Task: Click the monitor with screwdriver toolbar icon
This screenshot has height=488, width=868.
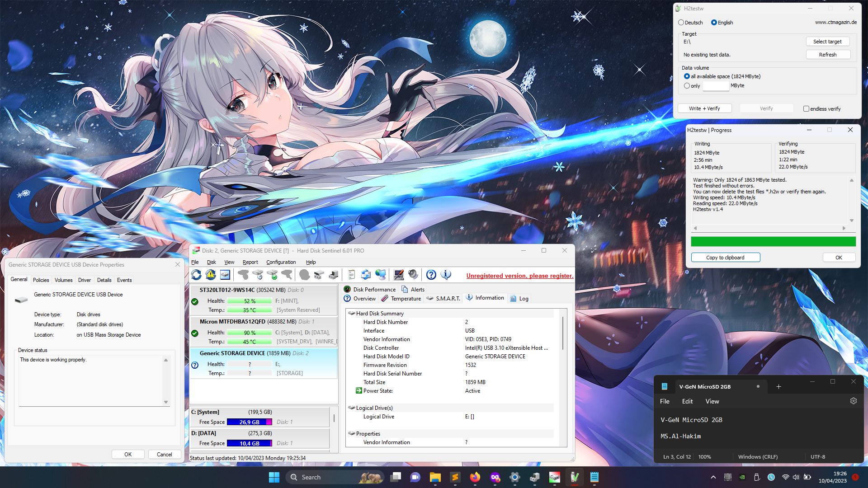Action: coord(398,275)
